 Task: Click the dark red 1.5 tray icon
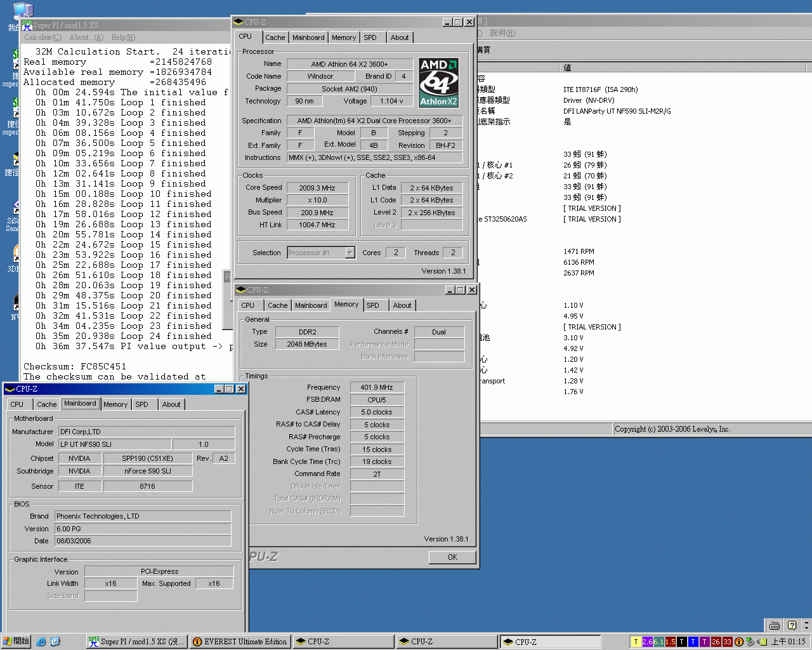(x=671, y=642)
